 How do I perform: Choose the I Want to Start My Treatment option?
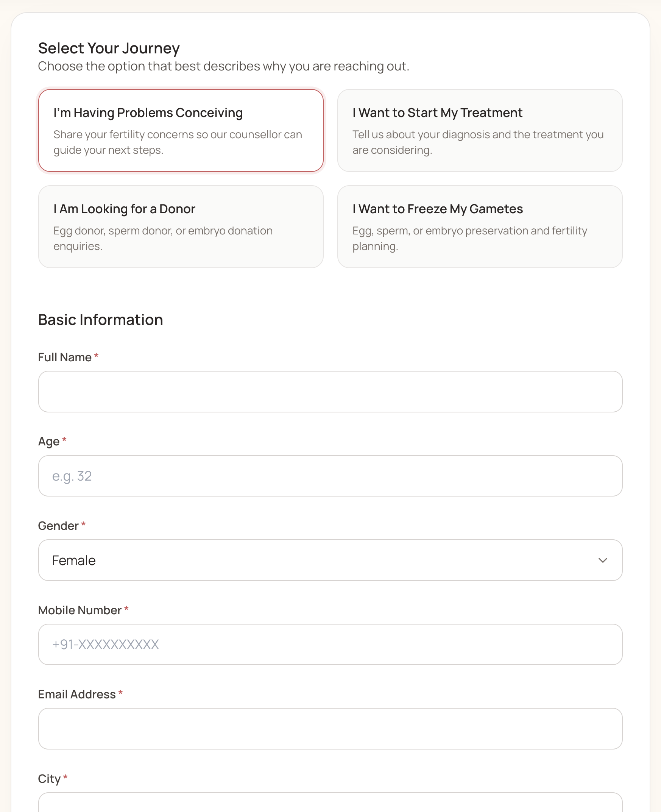point(480,131)
